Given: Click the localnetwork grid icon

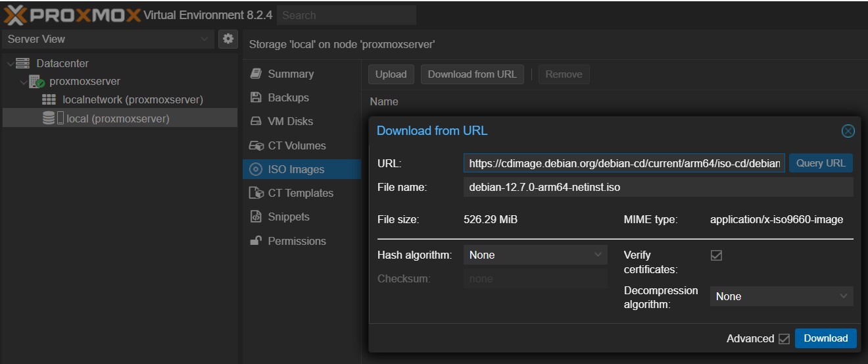Looking at the screenshot, I should [x=49, y=99].
